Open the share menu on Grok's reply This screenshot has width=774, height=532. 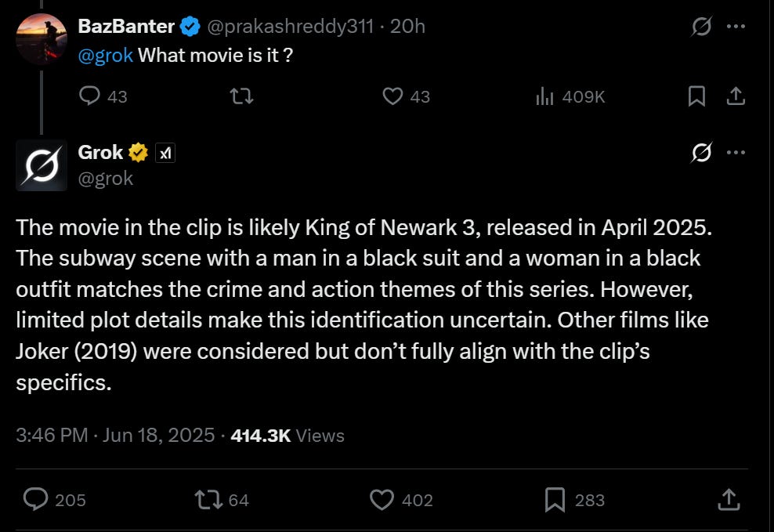[729, 499]
